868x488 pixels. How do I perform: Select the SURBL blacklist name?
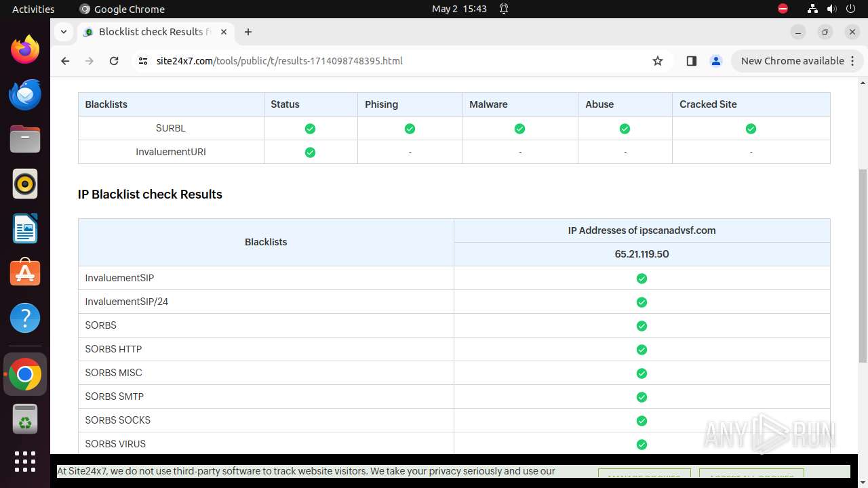click(x=171, y=128)
